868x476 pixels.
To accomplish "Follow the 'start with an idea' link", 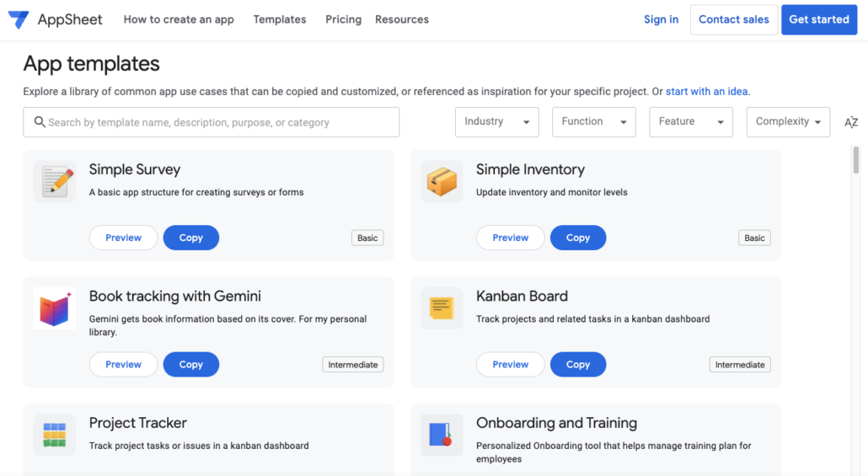I will click(707, 91).
